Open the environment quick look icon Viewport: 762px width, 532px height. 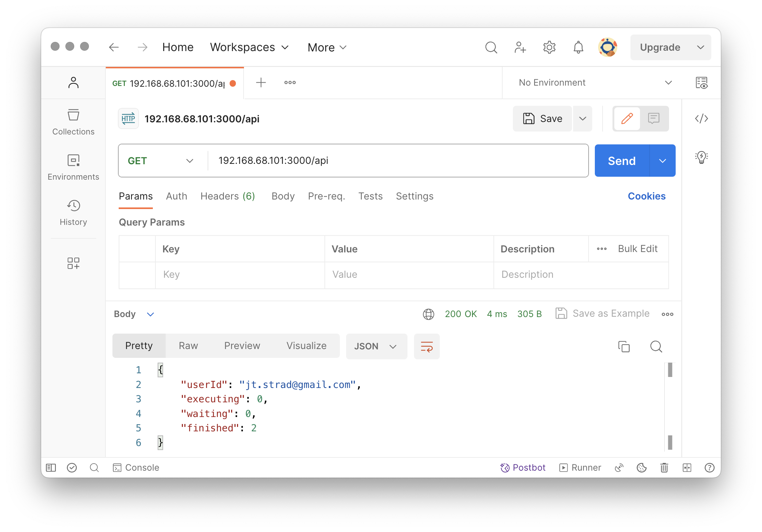[x=701, y=83]
